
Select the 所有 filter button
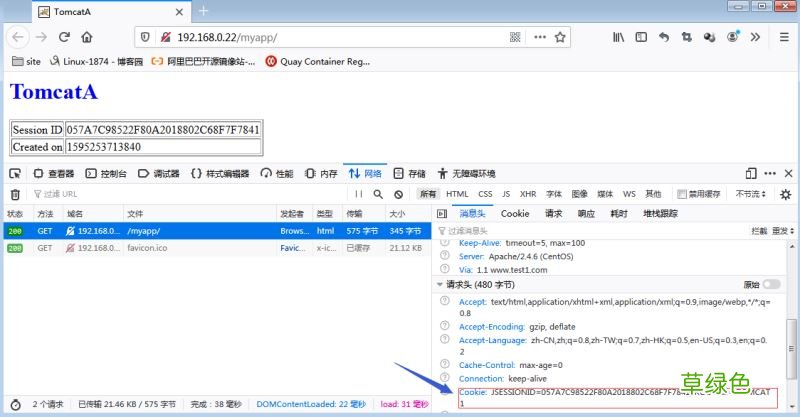[x=428, y=194]
